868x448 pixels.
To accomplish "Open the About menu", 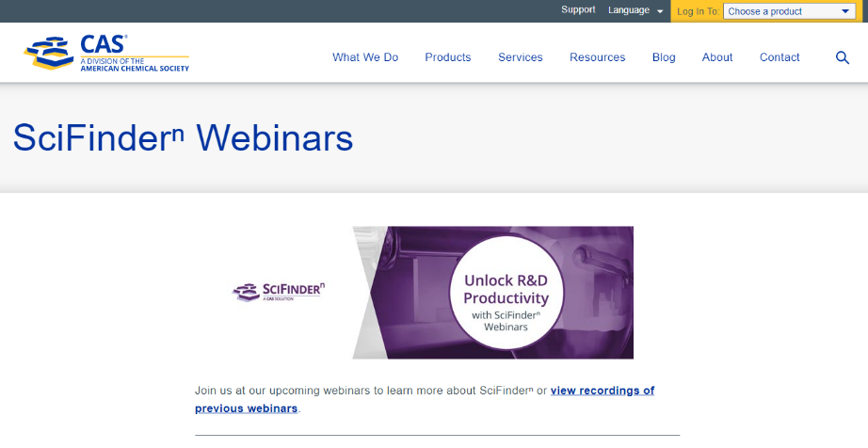I will coord(717,57).
